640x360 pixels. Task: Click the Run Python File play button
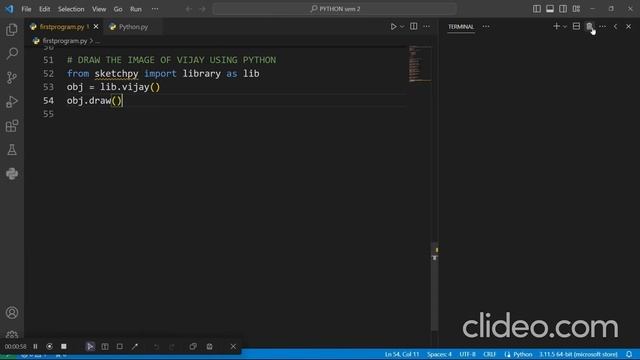pos(393,27)
